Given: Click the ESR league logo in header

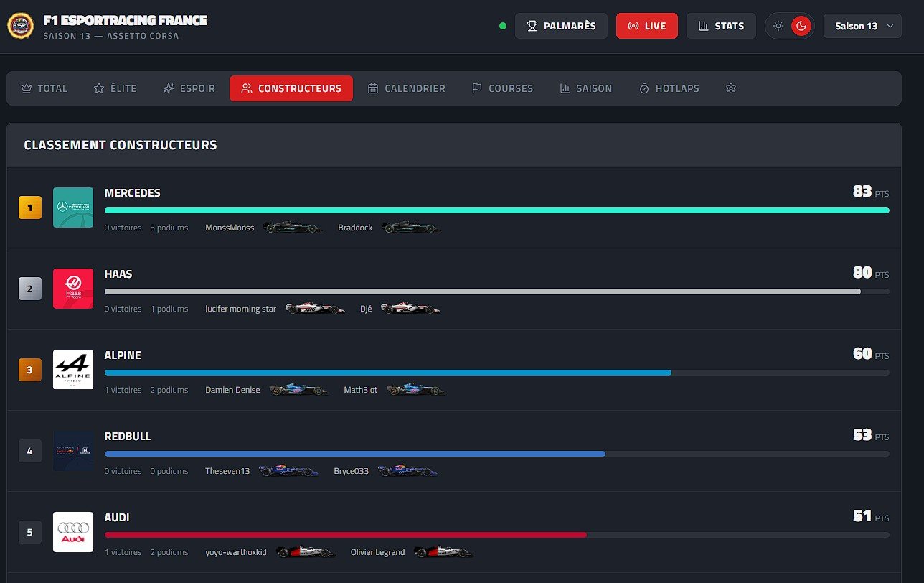Looking at the screenshot, I should coord(19,26).
